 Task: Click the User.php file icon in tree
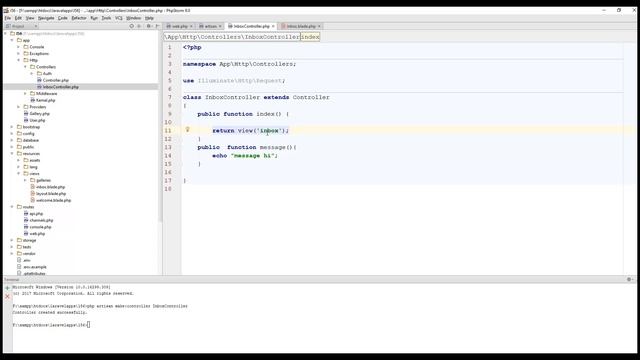point(26,120)
